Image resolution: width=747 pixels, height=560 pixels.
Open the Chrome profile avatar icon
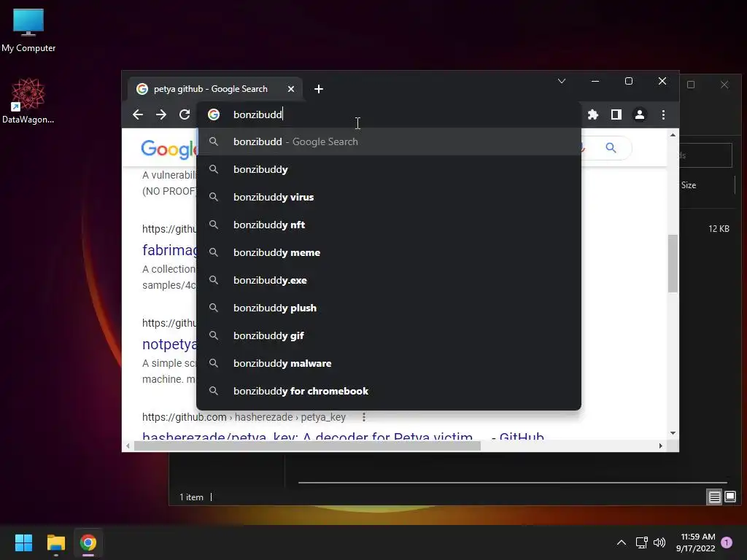click(639, 114)
